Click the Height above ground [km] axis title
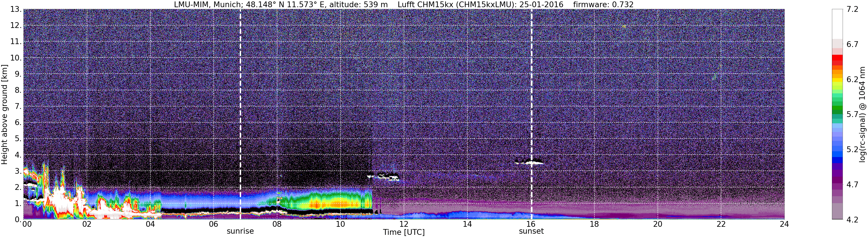 click(x=4, y=114)
